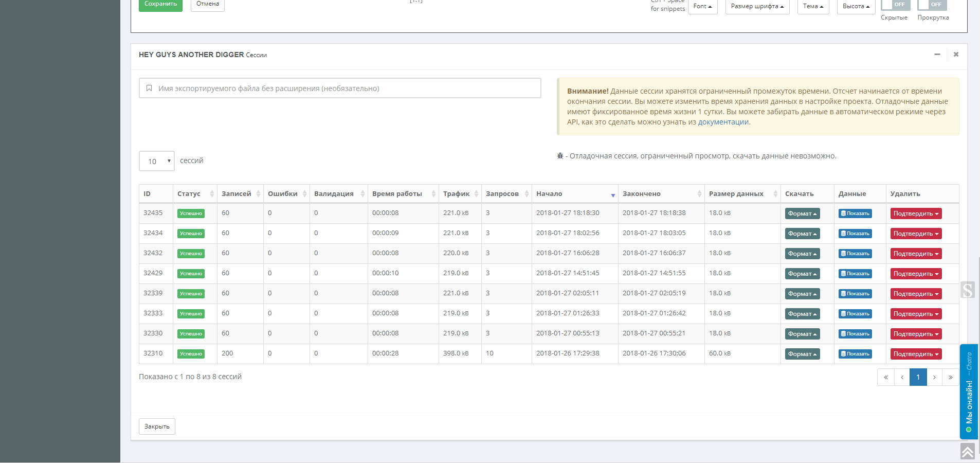Open the sessions-per-page dropdown showing 10
This screenshot has height=463, width=980.
click(157, 161)
